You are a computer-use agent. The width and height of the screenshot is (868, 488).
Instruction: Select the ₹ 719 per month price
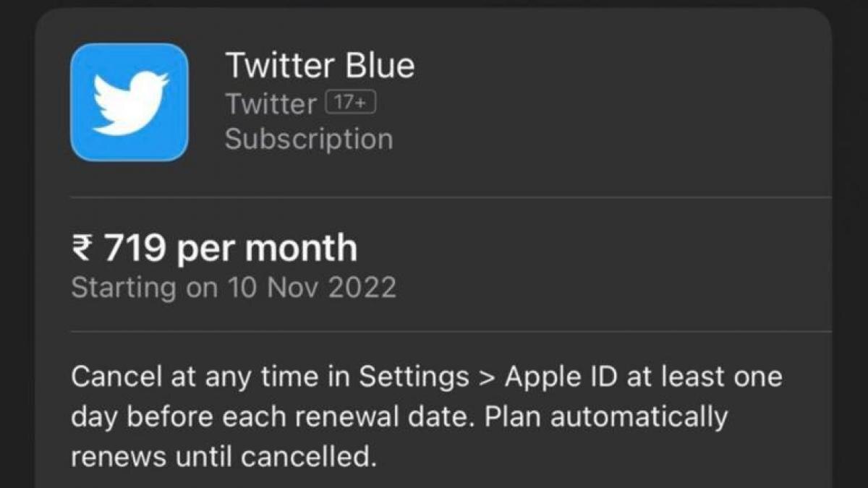(214, 249)
